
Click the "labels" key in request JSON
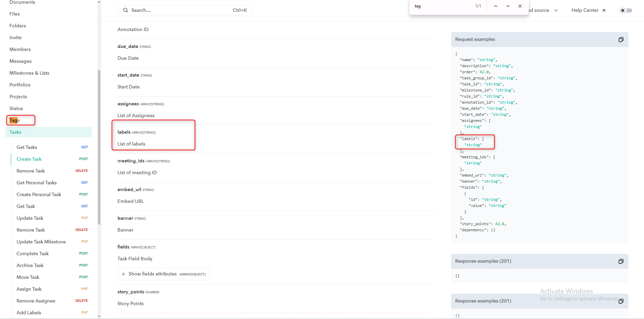468,139
